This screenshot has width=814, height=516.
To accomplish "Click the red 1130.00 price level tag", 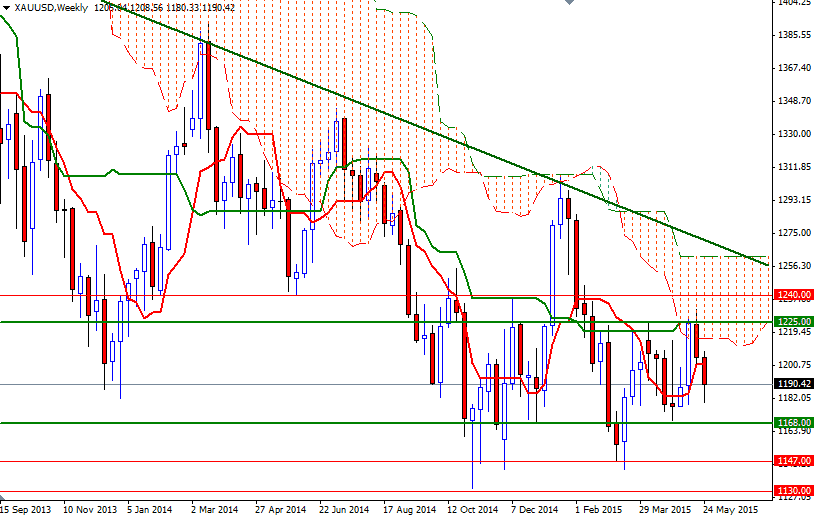I will [793, 491].
